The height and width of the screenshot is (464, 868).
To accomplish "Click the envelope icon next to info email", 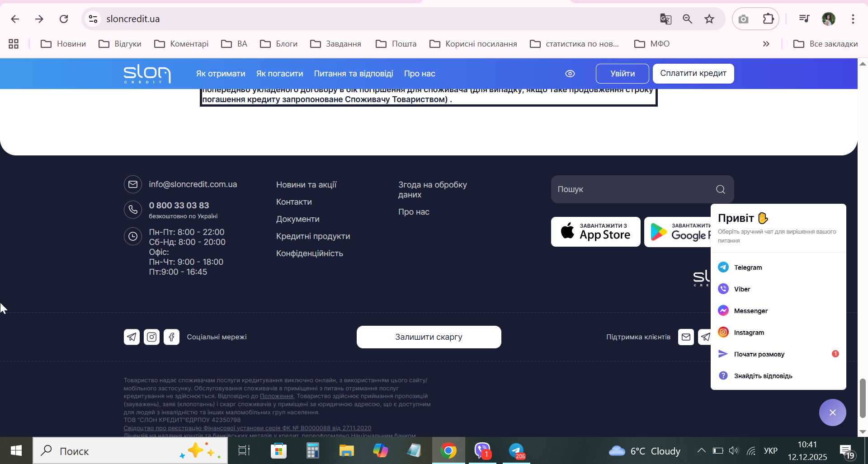I will (133, 184).
